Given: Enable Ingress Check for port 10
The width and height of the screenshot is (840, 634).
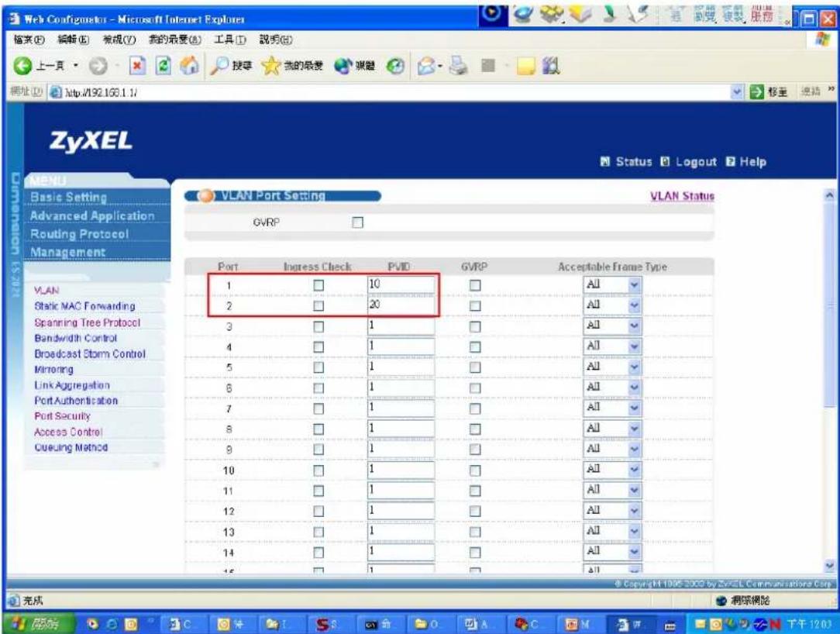Looking at the screenshot, I should point(318,470).
